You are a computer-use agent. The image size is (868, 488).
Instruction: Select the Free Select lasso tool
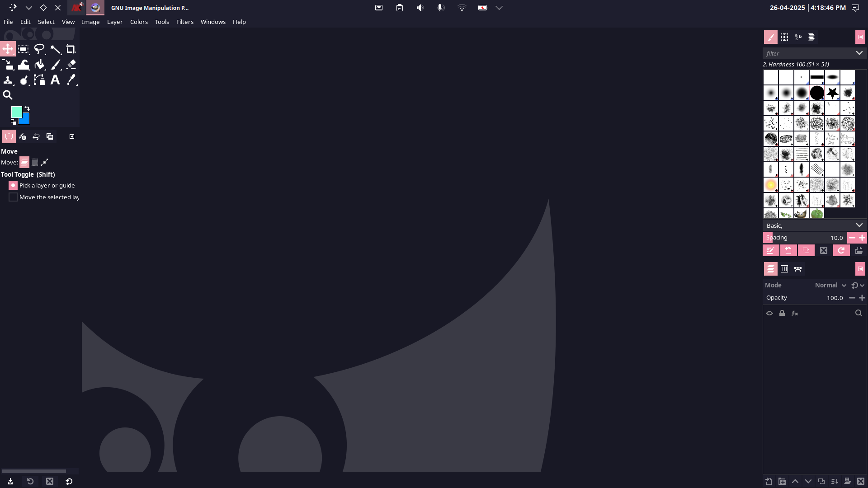[x=39, y=49]
